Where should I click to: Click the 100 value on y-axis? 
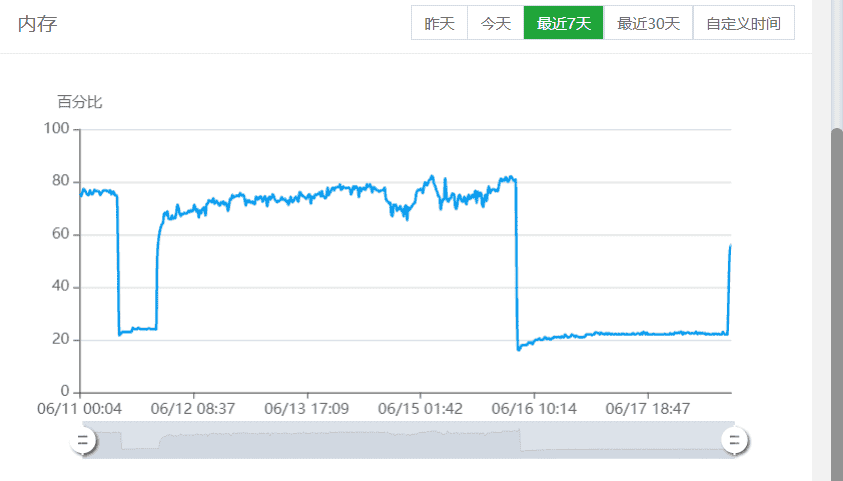point(57,129)
